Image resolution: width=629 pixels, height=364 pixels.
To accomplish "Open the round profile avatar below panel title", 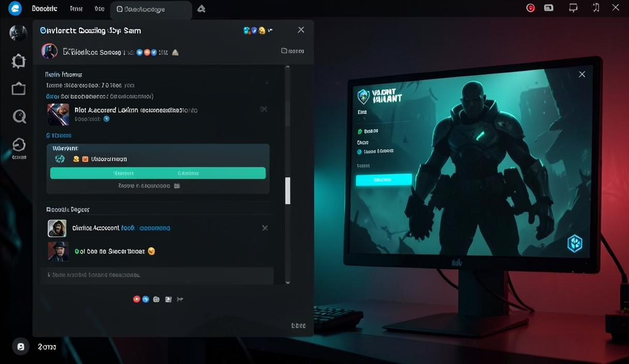I will coord(50,52).
